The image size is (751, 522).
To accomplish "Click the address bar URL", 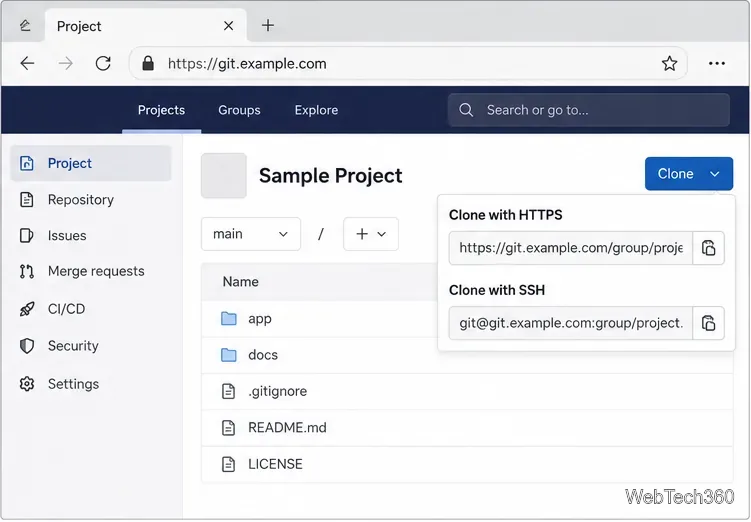I will [x=247, y=64].
